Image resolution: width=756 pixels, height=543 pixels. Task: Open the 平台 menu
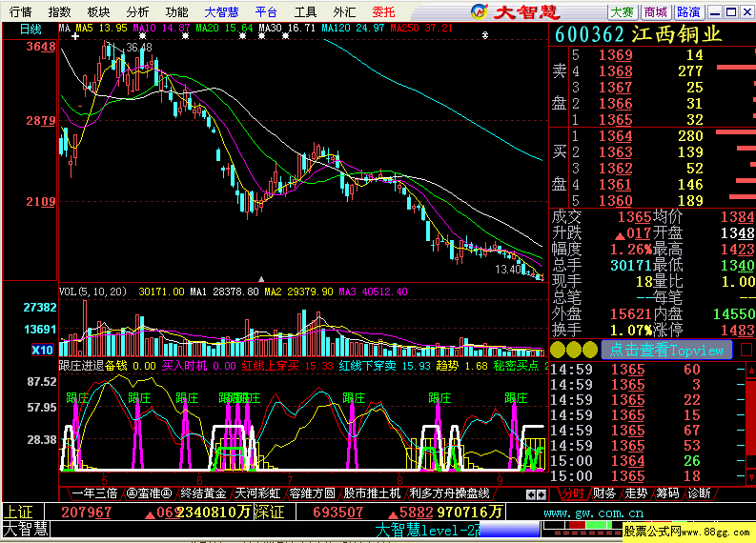click(267, 11)
